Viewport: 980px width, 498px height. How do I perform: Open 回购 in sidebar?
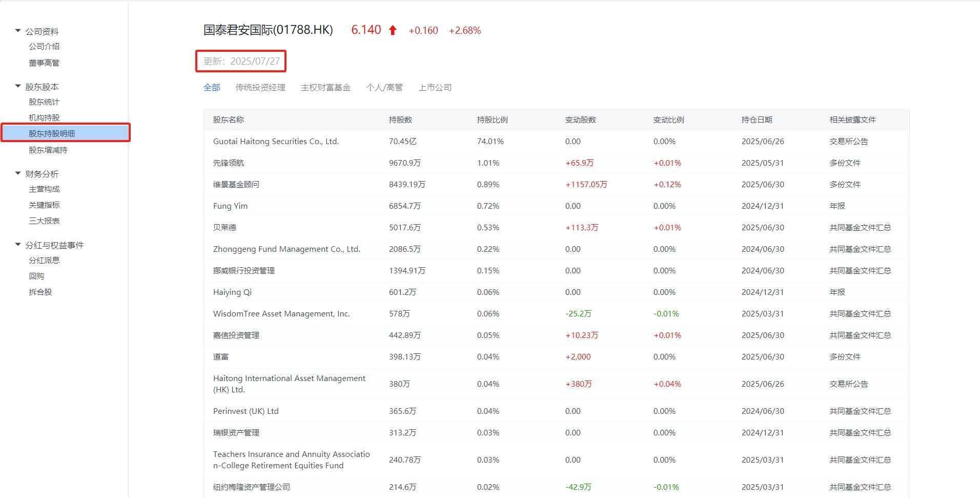[x=36, y=276]
